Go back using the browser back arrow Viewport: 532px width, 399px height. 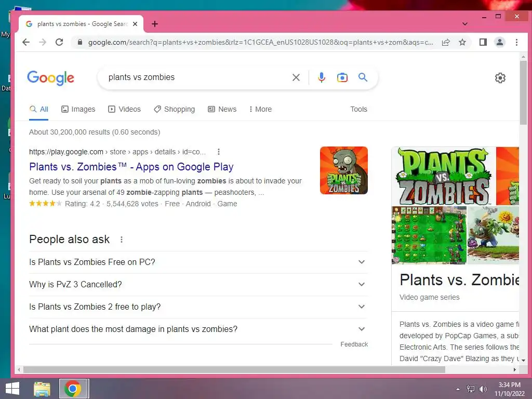coord(26,42)
